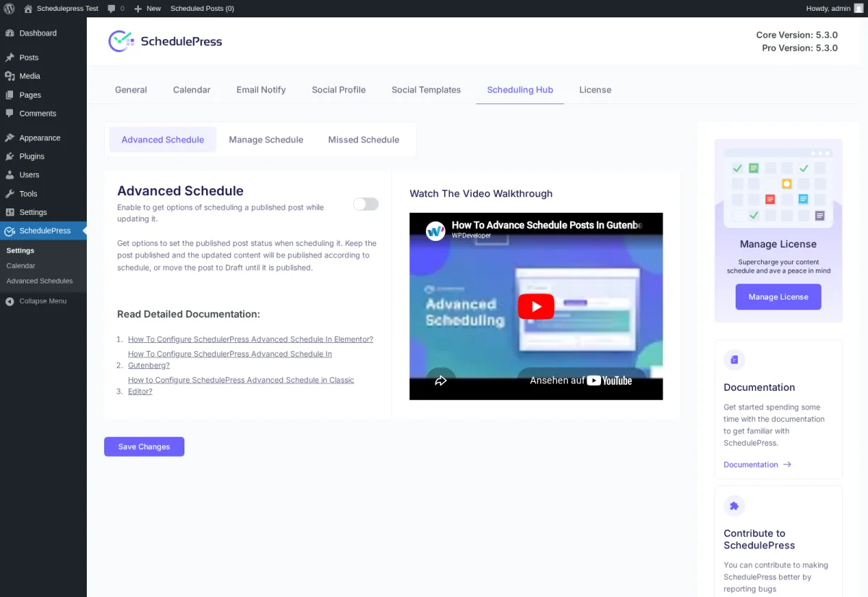
Task: Click the Manage License button
Action: (778, 297)
